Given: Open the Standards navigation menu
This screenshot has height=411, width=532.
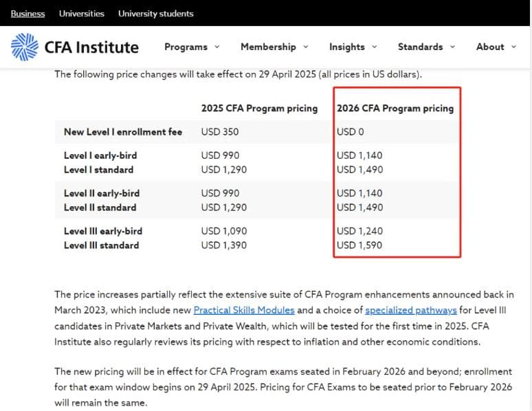Looking at the screenshot, I should click(421, 47).
